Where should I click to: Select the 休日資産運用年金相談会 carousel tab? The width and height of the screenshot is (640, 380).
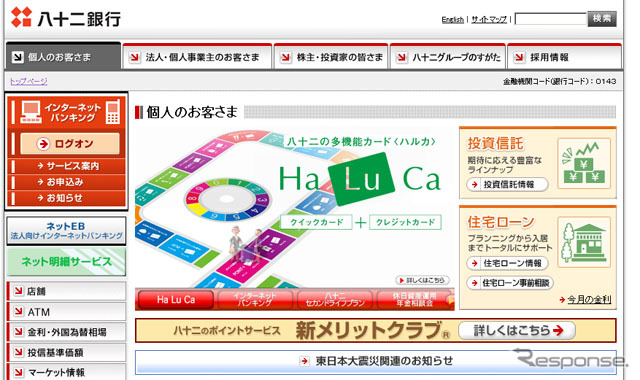[x=413, y=300]
